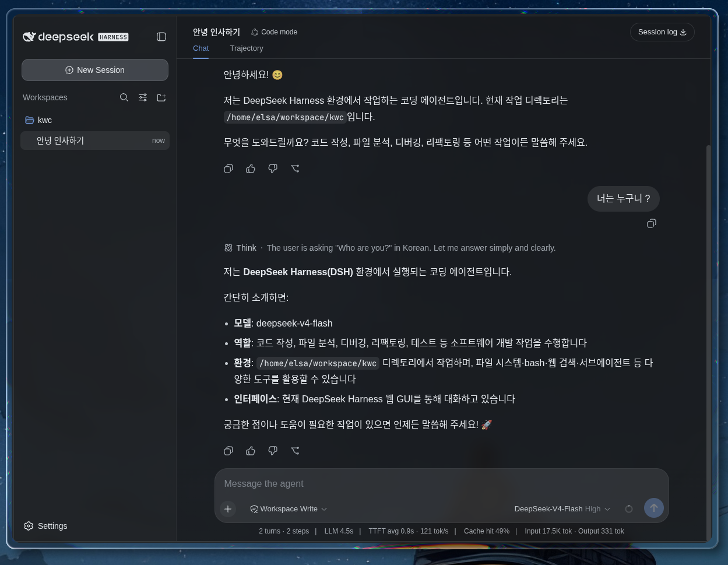Click the '너는 누구니 ?' message bubble
Image resolution: width=728 pixels, height=565 pixels.
click(x=623, y=199)
